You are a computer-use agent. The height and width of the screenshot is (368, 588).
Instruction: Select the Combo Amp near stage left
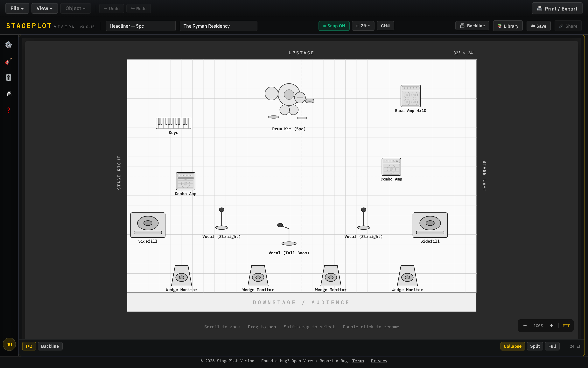391,167
